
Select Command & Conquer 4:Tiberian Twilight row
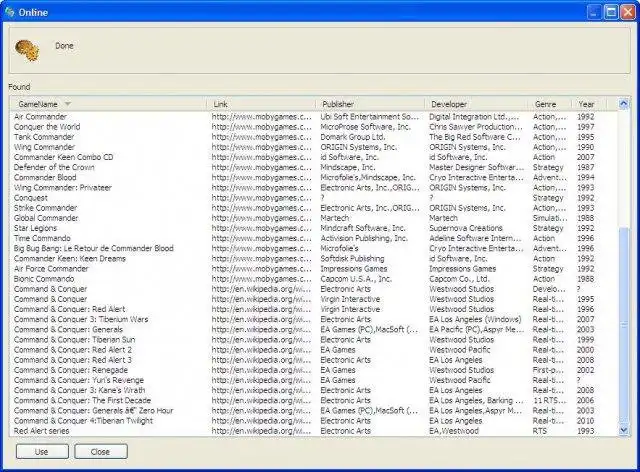pyautogui.click(x=313, y=421)
